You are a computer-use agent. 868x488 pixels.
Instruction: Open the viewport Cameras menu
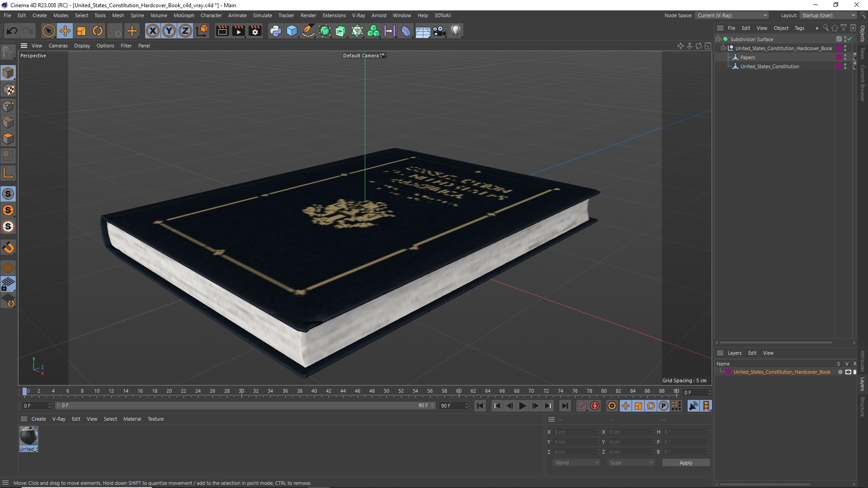pyautogui.click(x=58, y=46)
